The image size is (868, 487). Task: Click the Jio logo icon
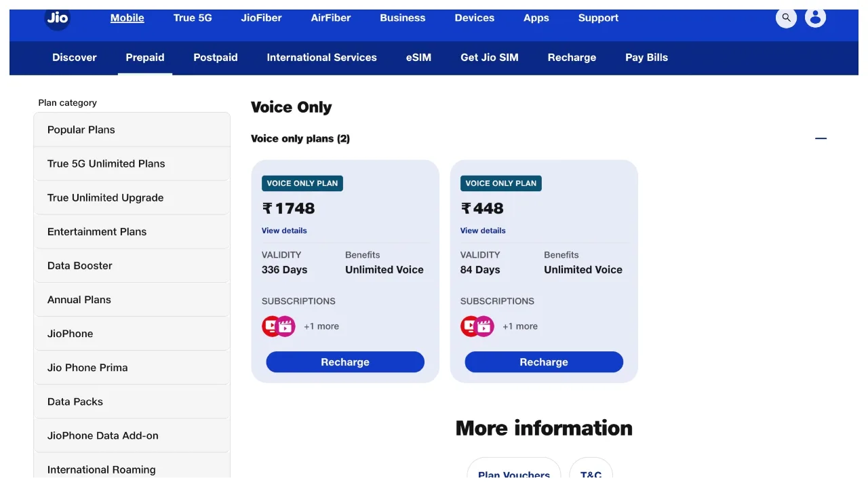click(x=58, y=18)
